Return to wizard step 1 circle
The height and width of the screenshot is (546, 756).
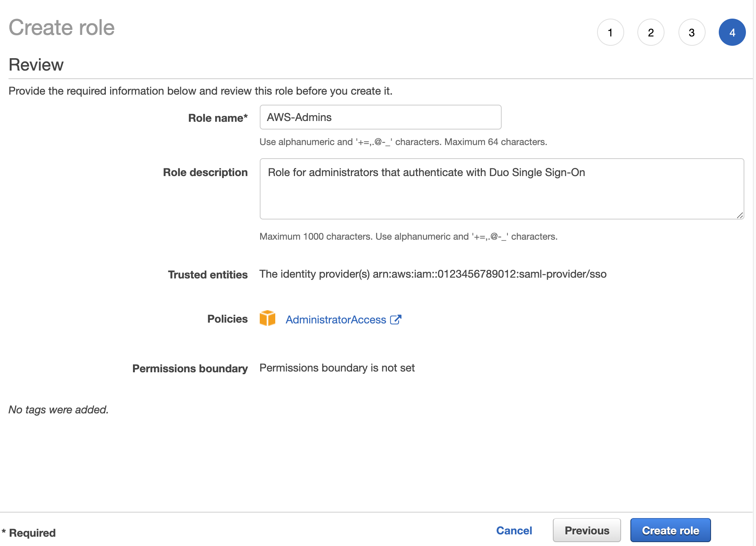click(611, 32)
